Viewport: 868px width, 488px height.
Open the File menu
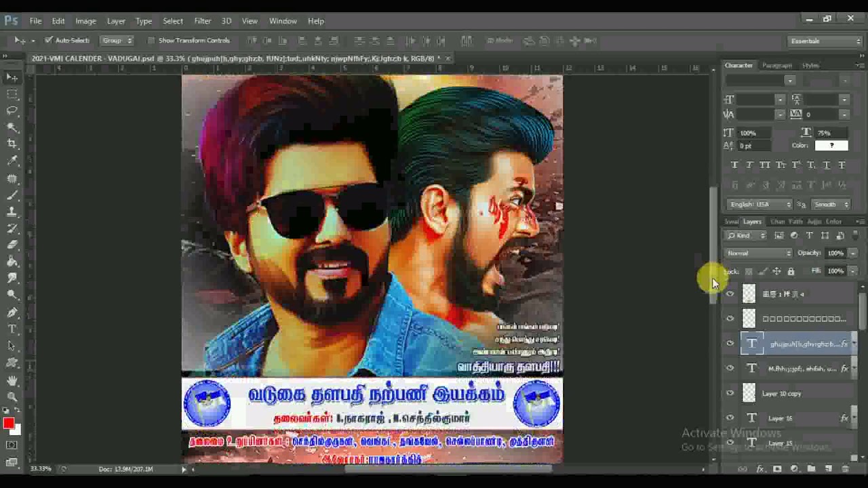(x=35, y=21)
